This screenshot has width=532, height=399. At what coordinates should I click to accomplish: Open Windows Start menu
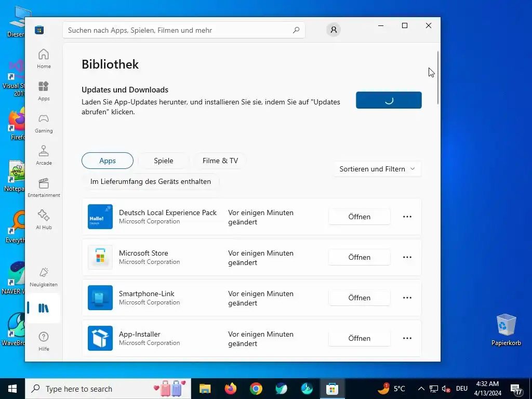click(x=12, y=389)
